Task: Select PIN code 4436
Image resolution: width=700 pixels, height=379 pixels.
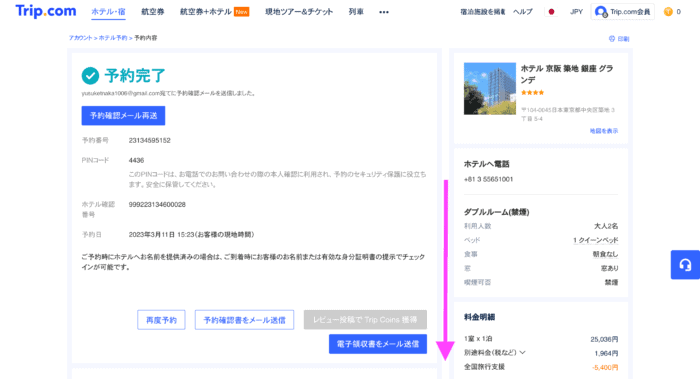Action: [x=136, y=160]
